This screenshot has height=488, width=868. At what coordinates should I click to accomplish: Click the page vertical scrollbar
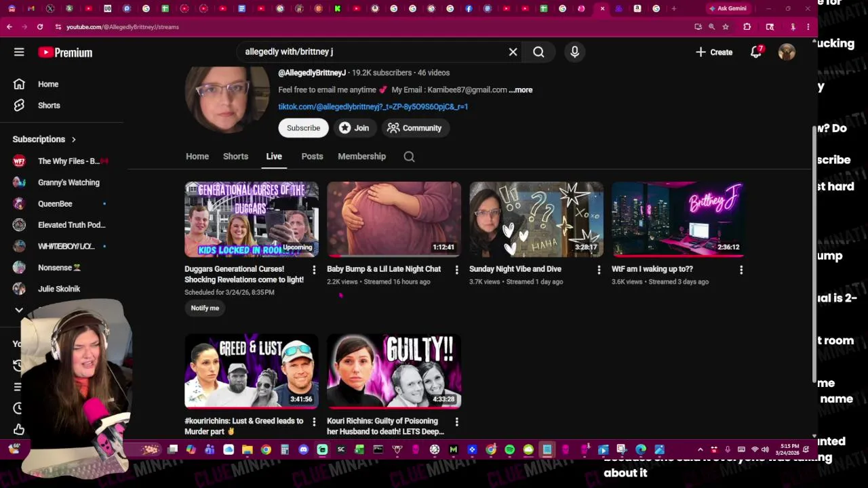tap(814, 254)
